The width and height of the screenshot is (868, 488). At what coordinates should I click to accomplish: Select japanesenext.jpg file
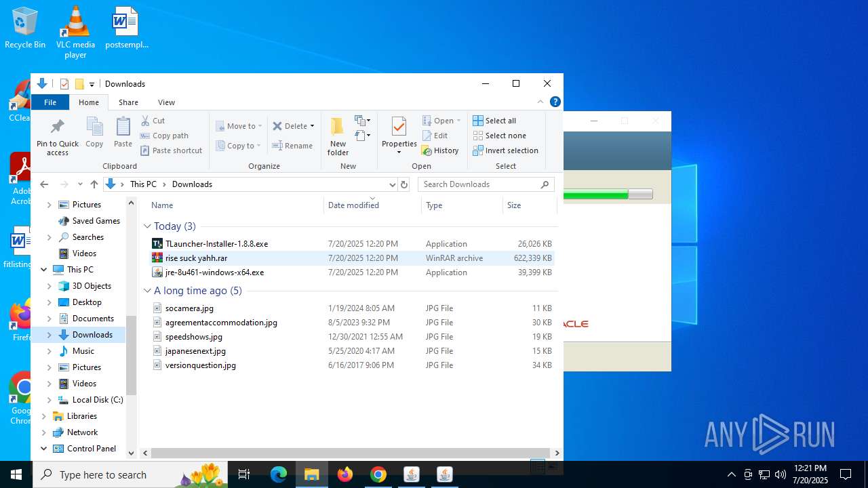pyautogui.click(x=352, y=351)
